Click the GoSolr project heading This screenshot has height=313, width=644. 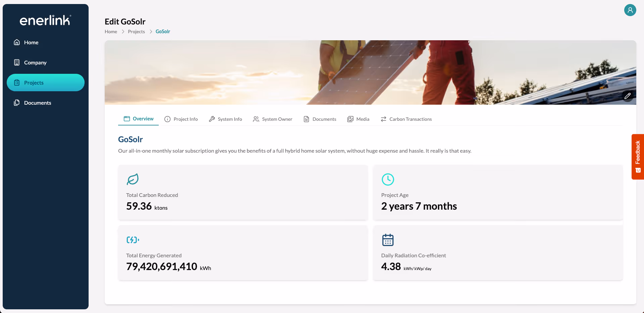[x=131, y=139]
